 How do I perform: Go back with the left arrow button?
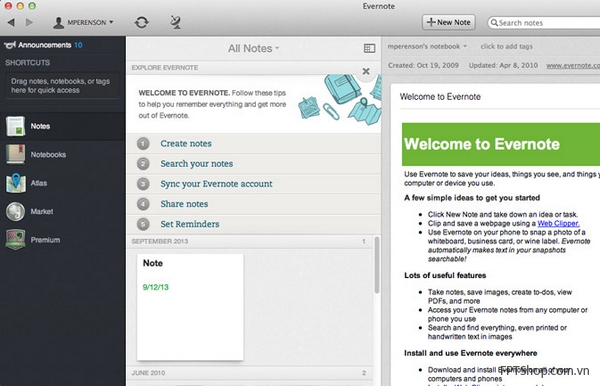[11, 23]
